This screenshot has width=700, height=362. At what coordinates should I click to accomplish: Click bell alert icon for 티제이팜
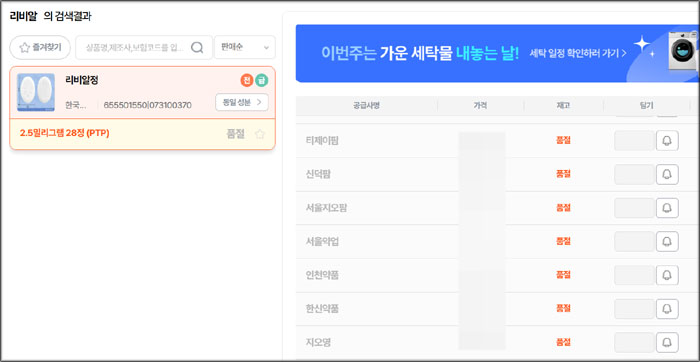coord(667,141)
